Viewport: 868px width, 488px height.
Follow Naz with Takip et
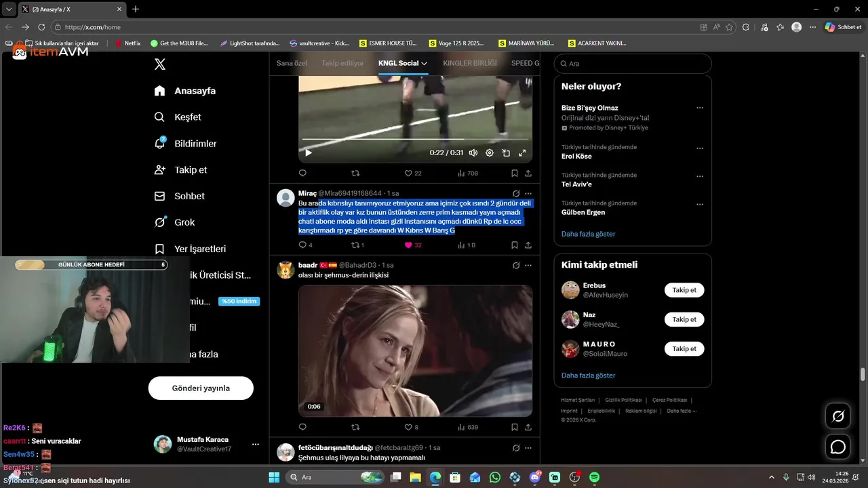(x=684, y=319)
